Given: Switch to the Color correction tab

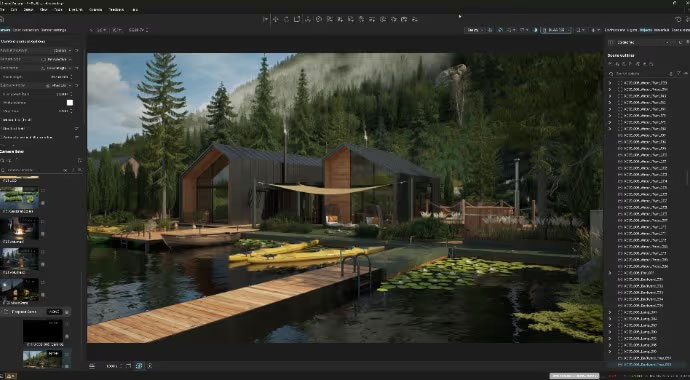Looking at the screenshot, I should point(25,30).
